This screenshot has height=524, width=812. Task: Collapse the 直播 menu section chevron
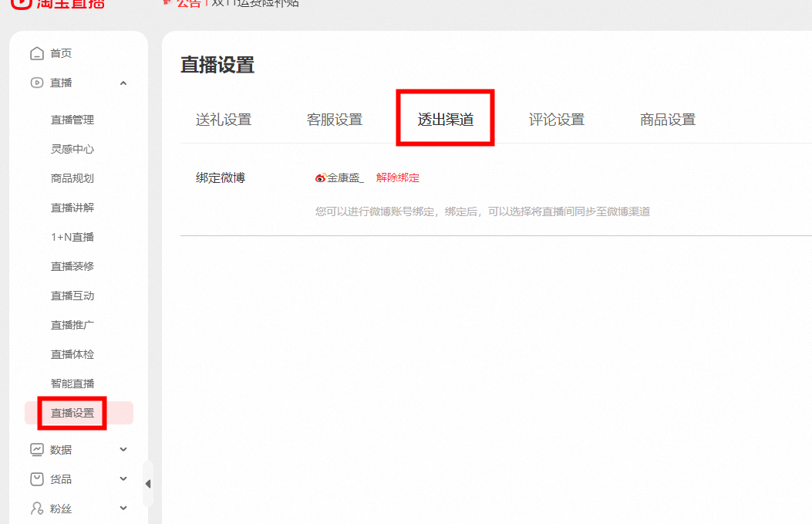(x=123, y=83)
